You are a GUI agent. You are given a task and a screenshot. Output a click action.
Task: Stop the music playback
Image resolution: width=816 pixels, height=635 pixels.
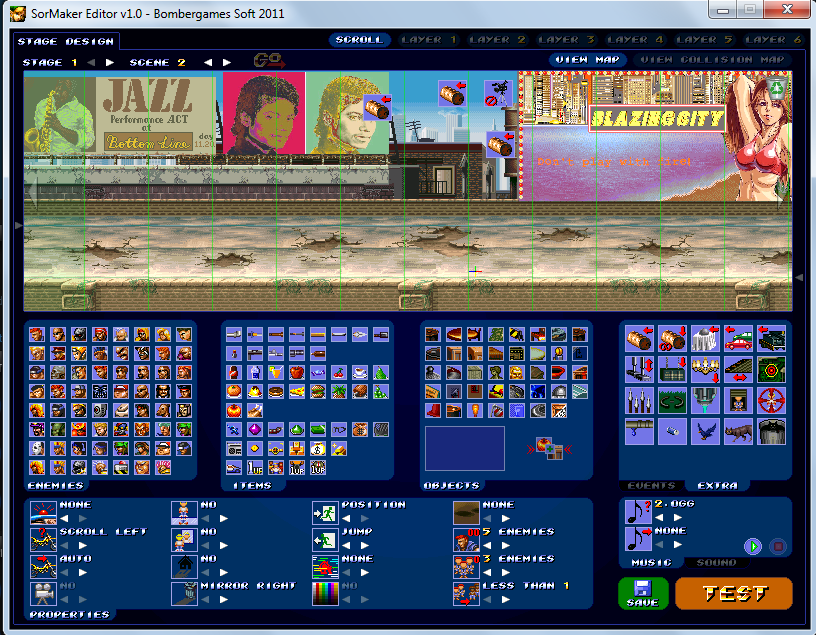778,546
